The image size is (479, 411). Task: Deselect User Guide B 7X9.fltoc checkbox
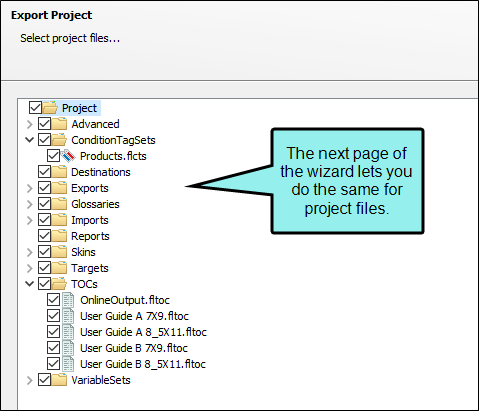coord(53,348)
